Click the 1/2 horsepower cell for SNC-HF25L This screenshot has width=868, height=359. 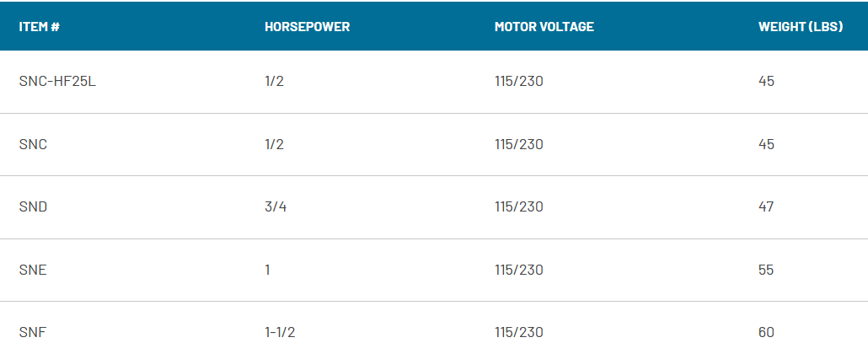(274, 82)
